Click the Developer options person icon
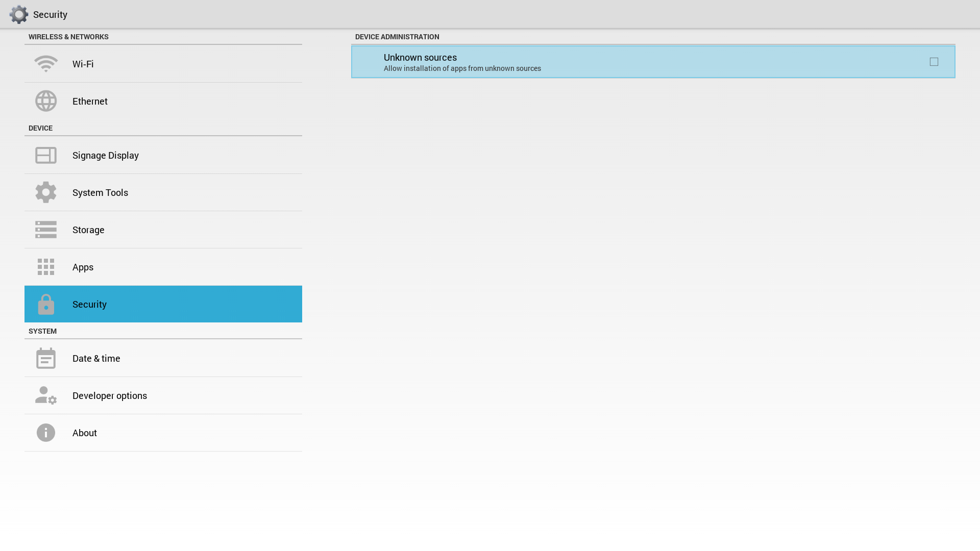Image resolution: width=980 pixels, height=551 pixels. pyautogui.click(x=46, y=395)
